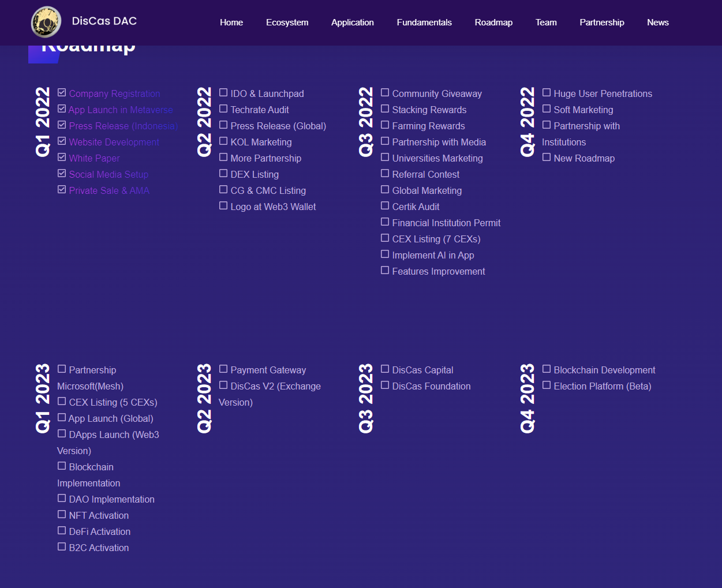Check the Election Platform (Beta) box
This screenshot has height=588, width=722.
(547, 385)
